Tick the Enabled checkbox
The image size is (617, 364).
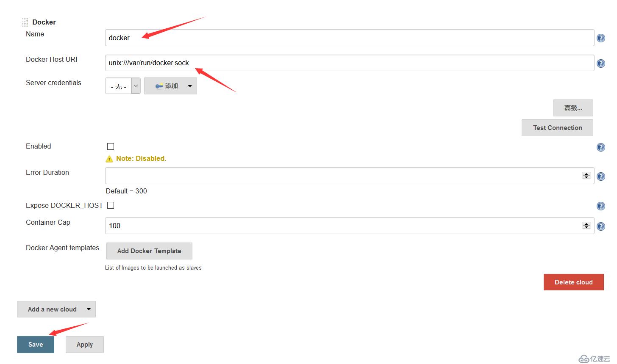click(x=111, y=146)
